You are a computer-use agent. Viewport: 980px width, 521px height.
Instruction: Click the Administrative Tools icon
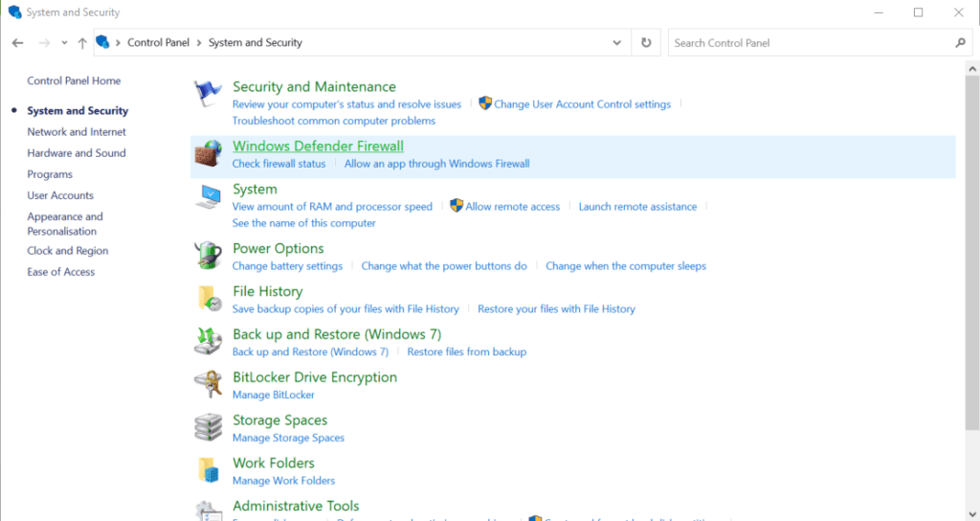208,510
